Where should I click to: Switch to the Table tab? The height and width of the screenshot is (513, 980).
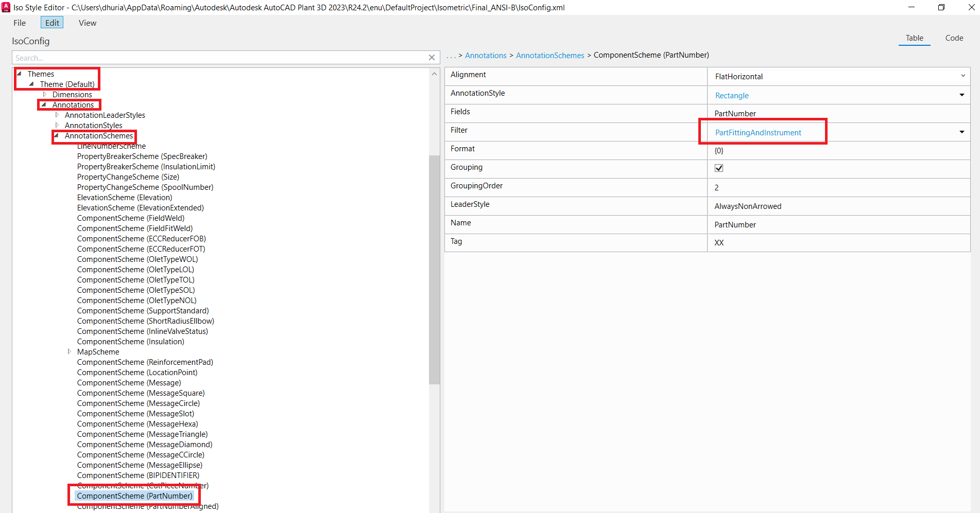914,38
